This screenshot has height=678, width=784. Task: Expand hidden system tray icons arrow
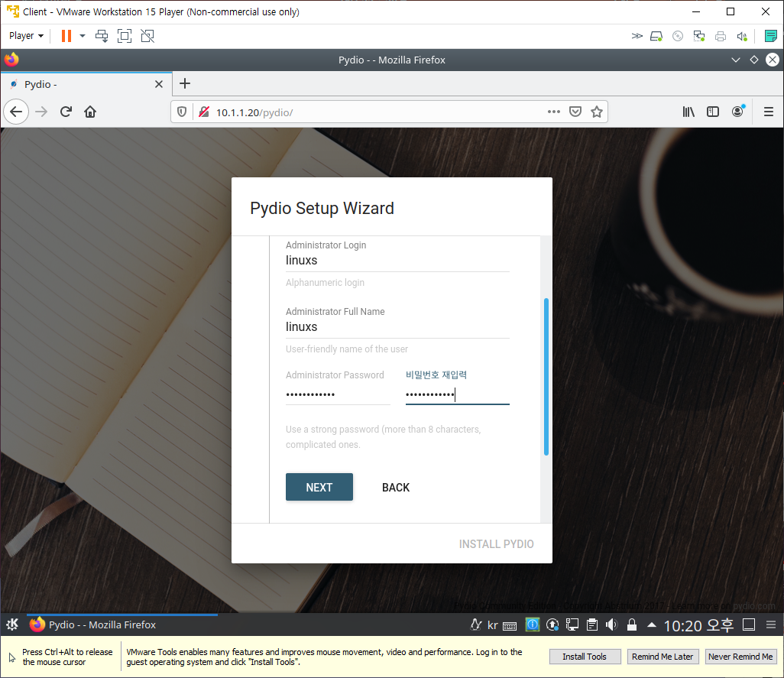652,624
